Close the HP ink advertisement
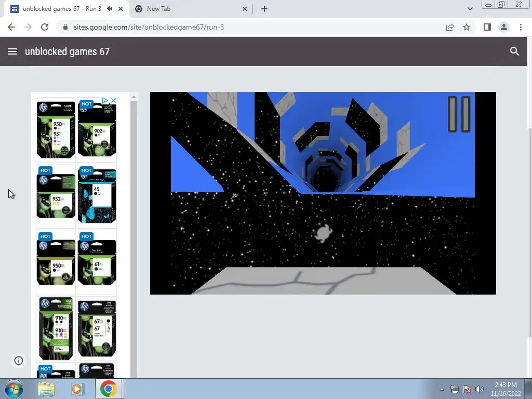Screen dimensions: 532x399 [x=114, y=100]
